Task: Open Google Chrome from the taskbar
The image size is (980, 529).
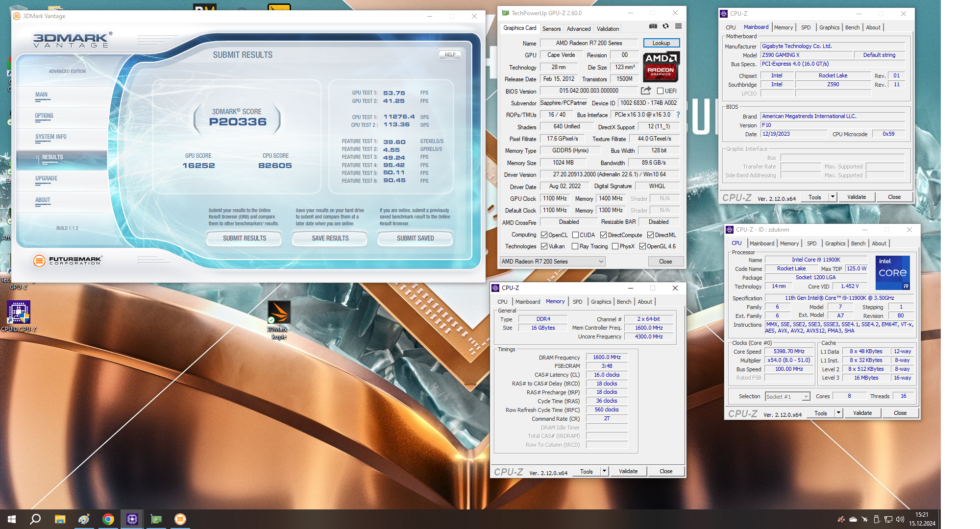Action: click(108, 519)
